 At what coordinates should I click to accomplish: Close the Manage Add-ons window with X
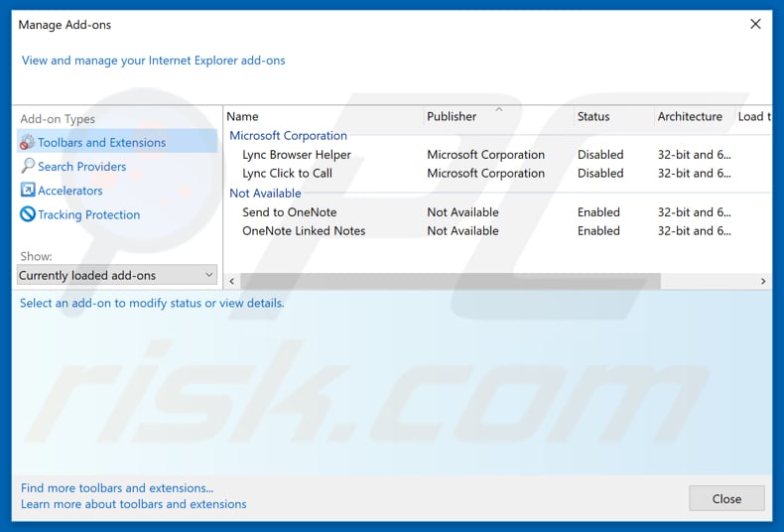point(755,24)
